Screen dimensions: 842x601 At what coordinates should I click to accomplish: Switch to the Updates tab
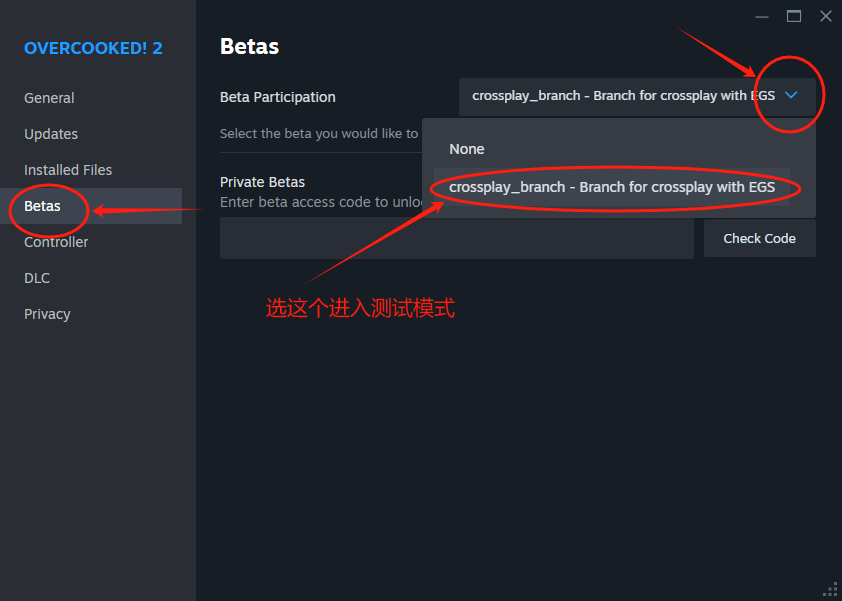coord(51,134)
